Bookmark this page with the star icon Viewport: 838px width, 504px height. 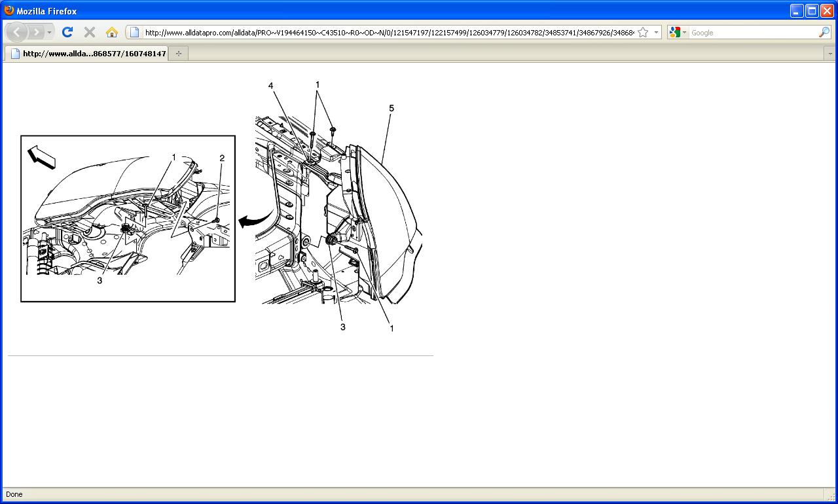pyautogui.click(x=643, y=32)
